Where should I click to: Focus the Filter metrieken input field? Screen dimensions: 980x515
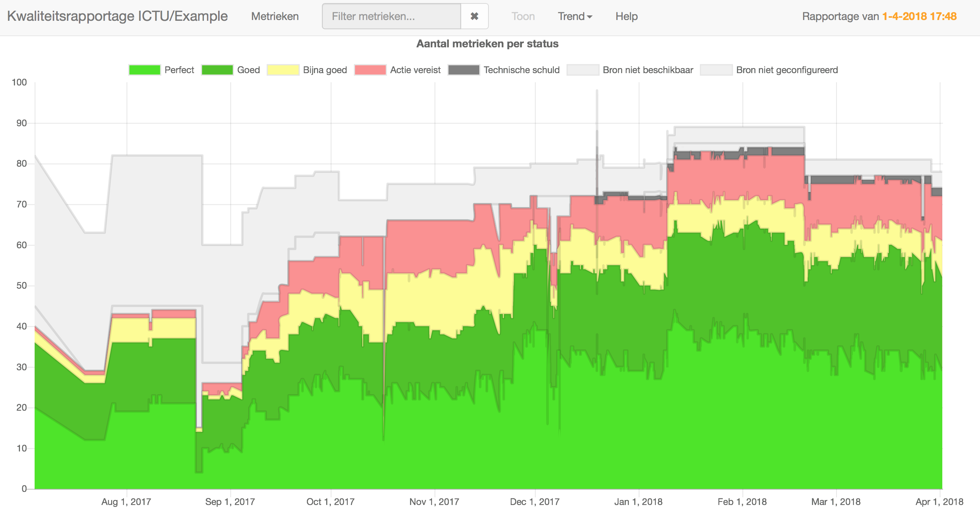click(391, 16)
